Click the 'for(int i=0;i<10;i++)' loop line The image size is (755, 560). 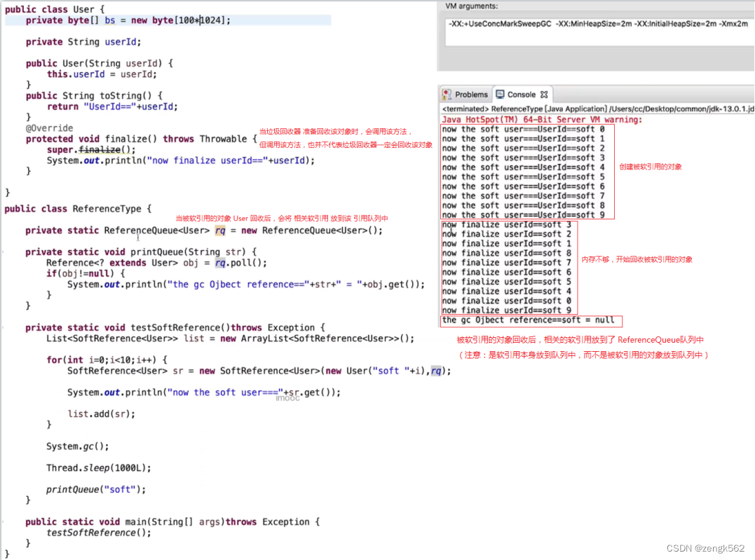click(x=107, y=360)
